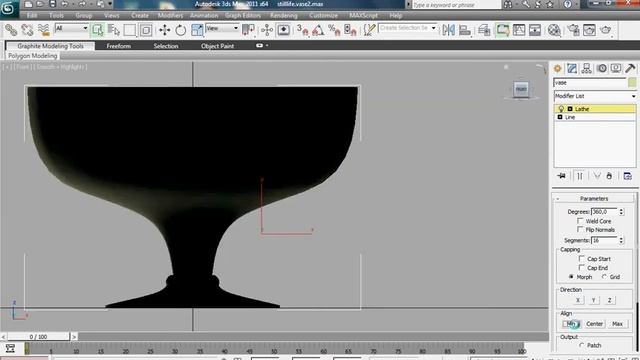Viewport: 640px width, 360px height.
Task: Click Configure Modifier Sets icon
Action: pyautogui.click(x=627, y=176)
